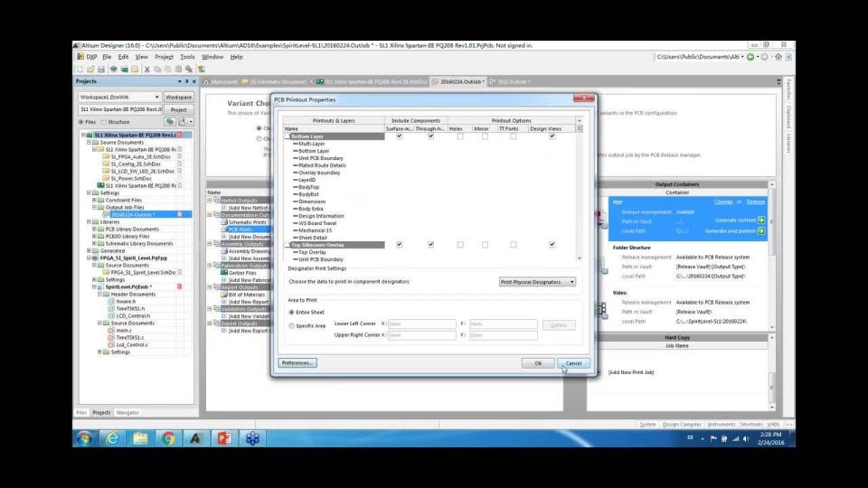Switch to the Navigator panel tab
This screenshot has height=488, width=868.
click(127, 413)
